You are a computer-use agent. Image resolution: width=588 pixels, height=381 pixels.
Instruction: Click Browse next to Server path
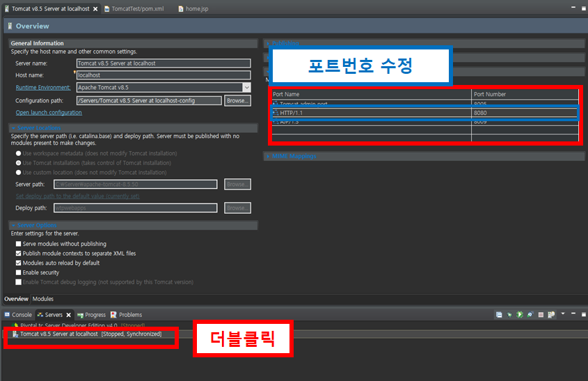click(x=237, y=185)
